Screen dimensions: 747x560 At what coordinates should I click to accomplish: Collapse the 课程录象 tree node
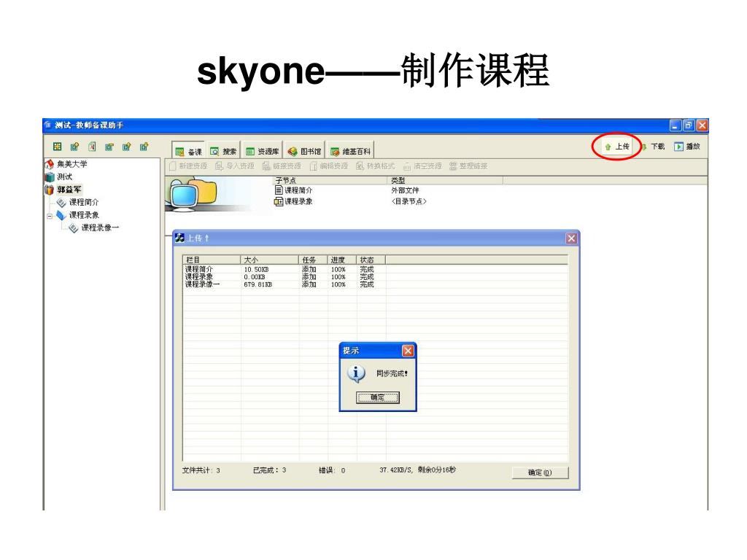click(49, 216)
